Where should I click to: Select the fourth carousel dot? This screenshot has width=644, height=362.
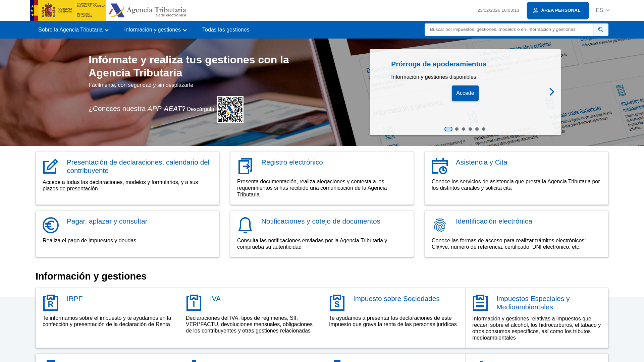point(470,129)
